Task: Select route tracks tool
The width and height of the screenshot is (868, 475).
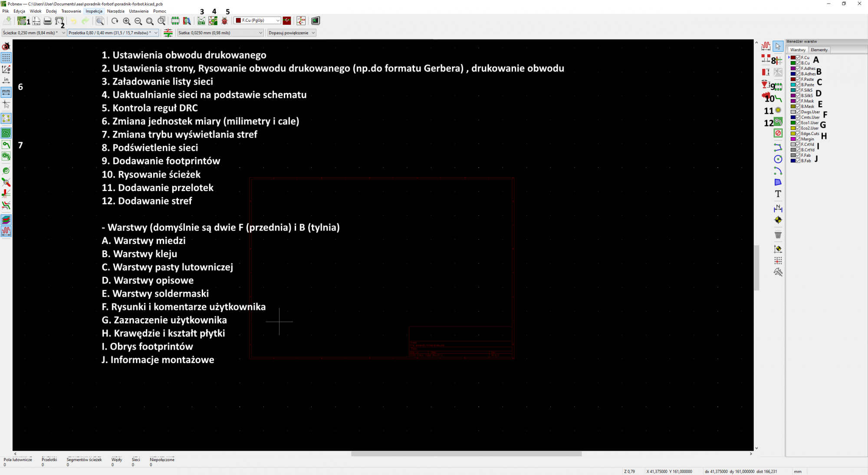Action: [778, 99]
